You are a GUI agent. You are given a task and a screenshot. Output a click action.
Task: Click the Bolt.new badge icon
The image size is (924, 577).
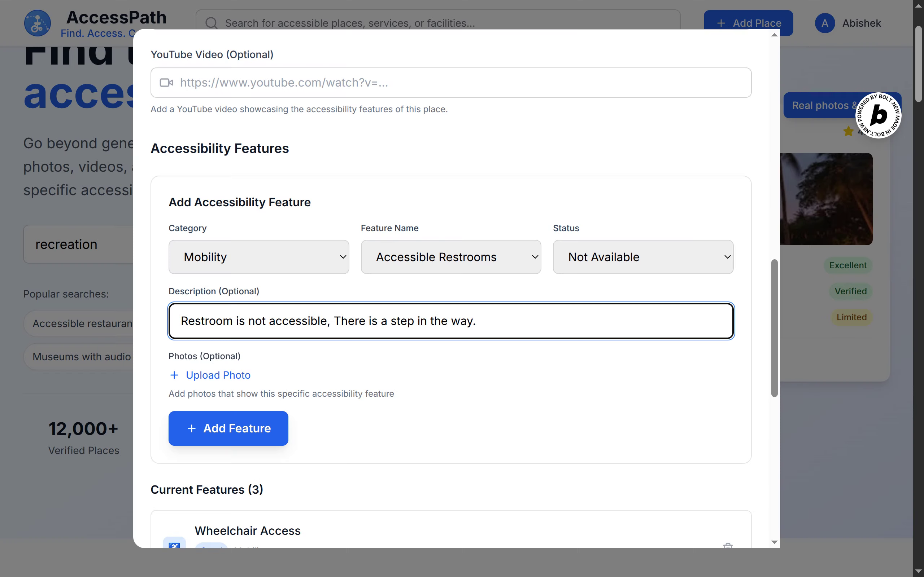click(x=878, y=115)
